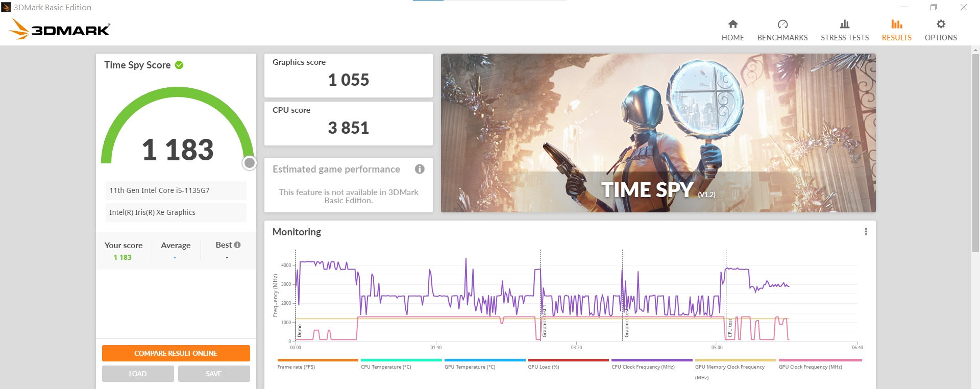This screenshot has height=389, width=980.
Task: Click COMPARE RESULT ONLINE button
Action: 176,353
